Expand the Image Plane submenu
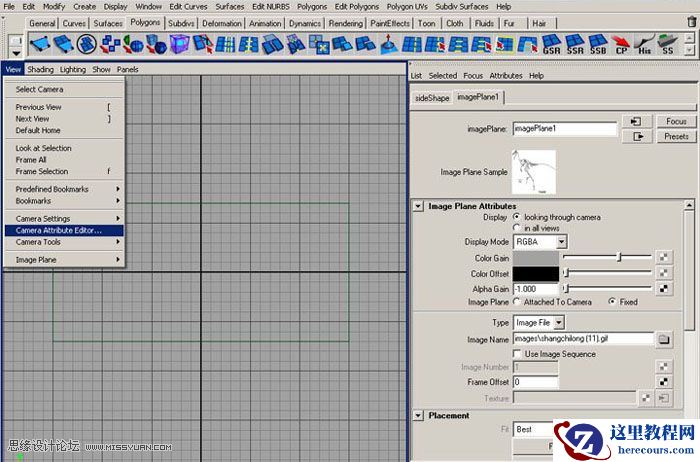Image resolution: width=700 pixels, height=462 pixels. click(64, 259)
